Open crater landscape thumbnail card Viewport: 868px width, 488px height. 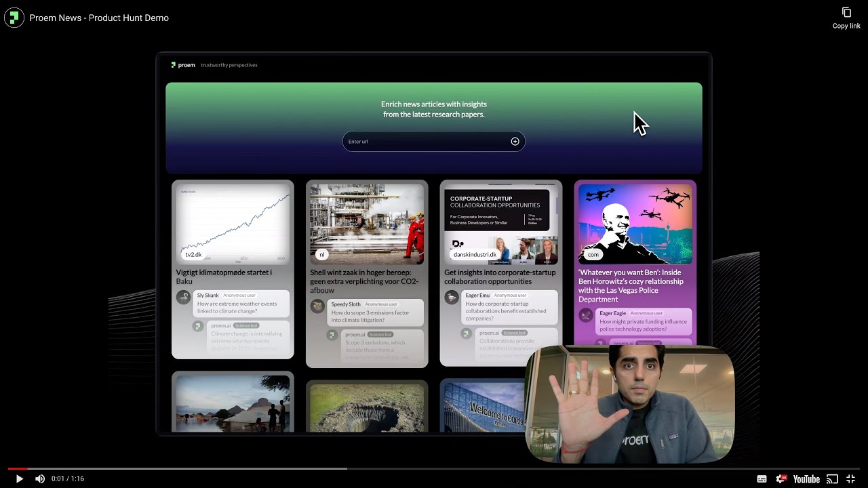tap(367, 408)
